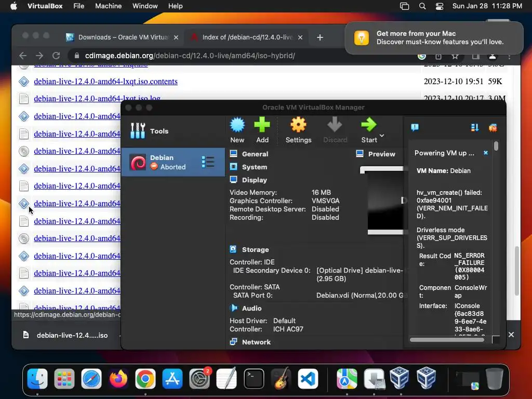The image size is (532, 399).
Task: Close the Index of debian-cd tab
Action: pos(300,37)
